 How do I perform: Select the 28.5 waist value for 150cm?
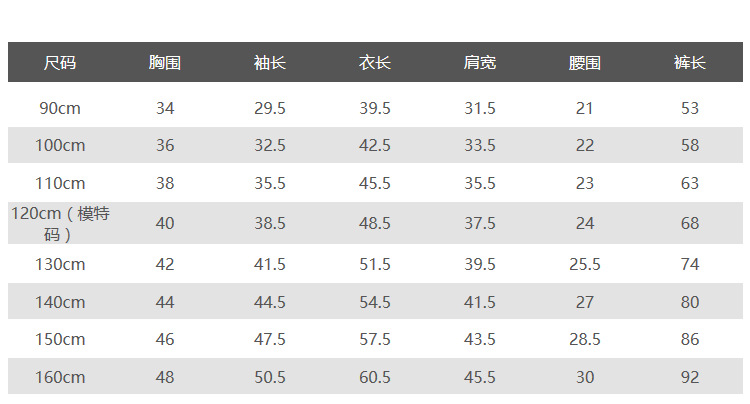[x=585, y=340]
